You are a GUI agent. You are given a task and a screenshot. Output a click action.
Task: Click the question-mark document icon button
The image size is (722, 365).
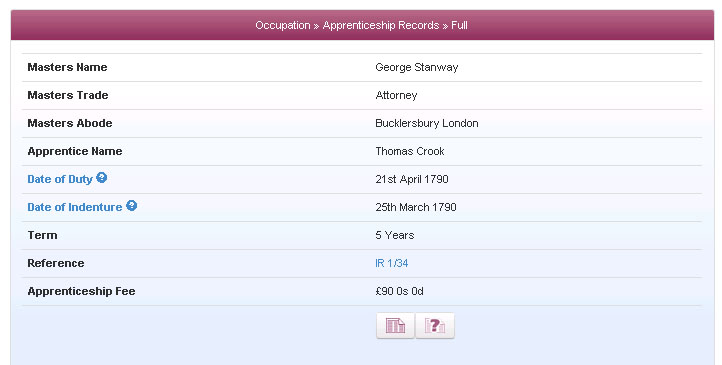pos(435,326)
